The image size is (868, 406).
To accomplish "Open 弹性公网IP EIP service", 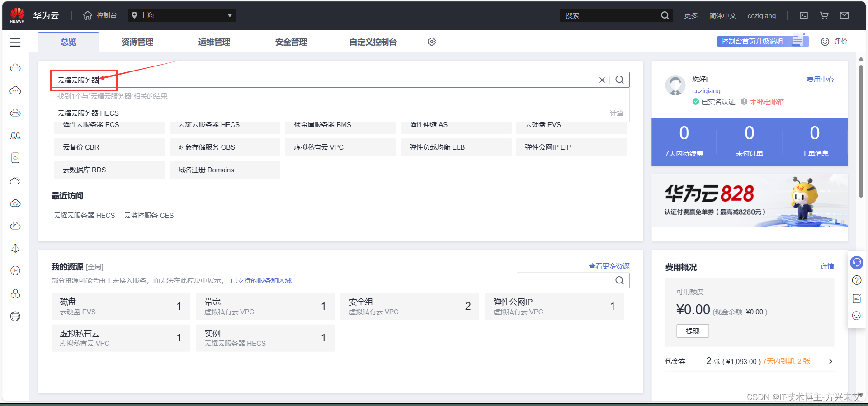I will pyautogui.click(x=572, y=147).
